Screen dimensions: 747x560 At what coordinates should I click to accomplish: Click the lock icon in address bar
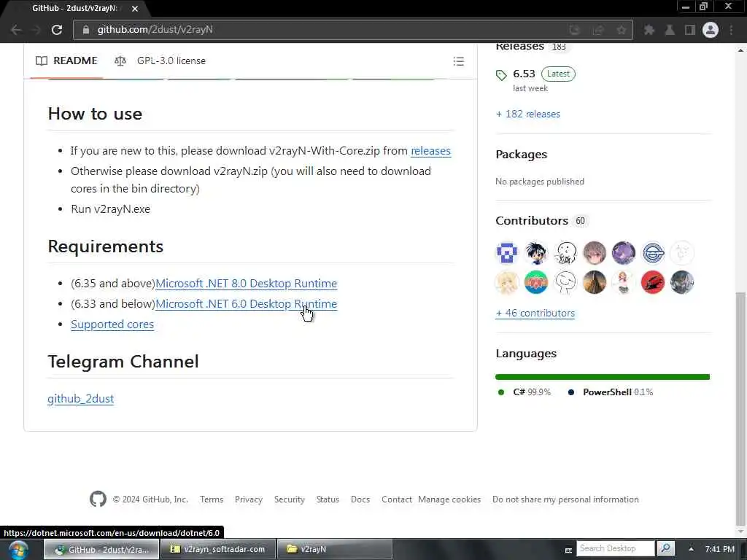[86, 29]
